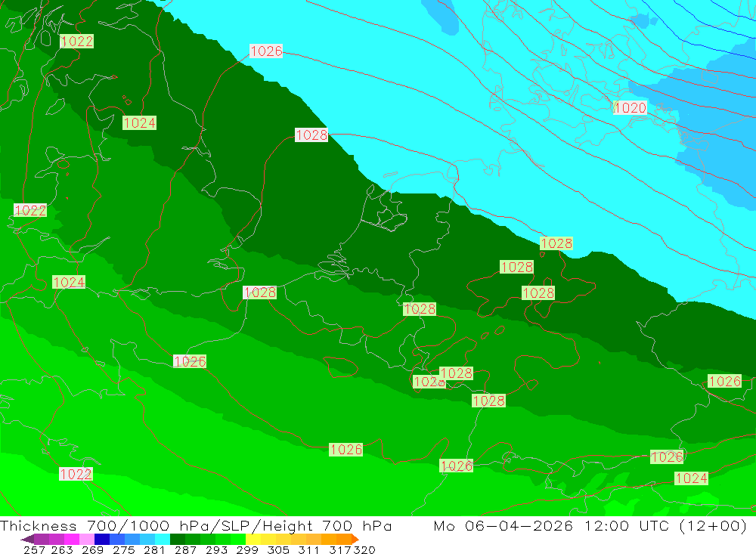Click the 257 legend value
The image size is (756, 554).
(x=34, y=549)
